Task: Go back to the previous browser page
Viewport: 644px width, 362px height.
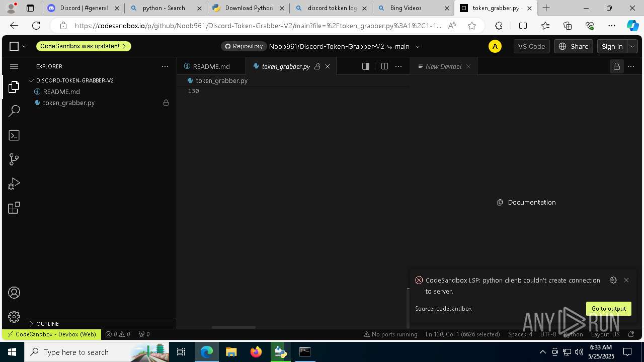Action: pos(14,26)
